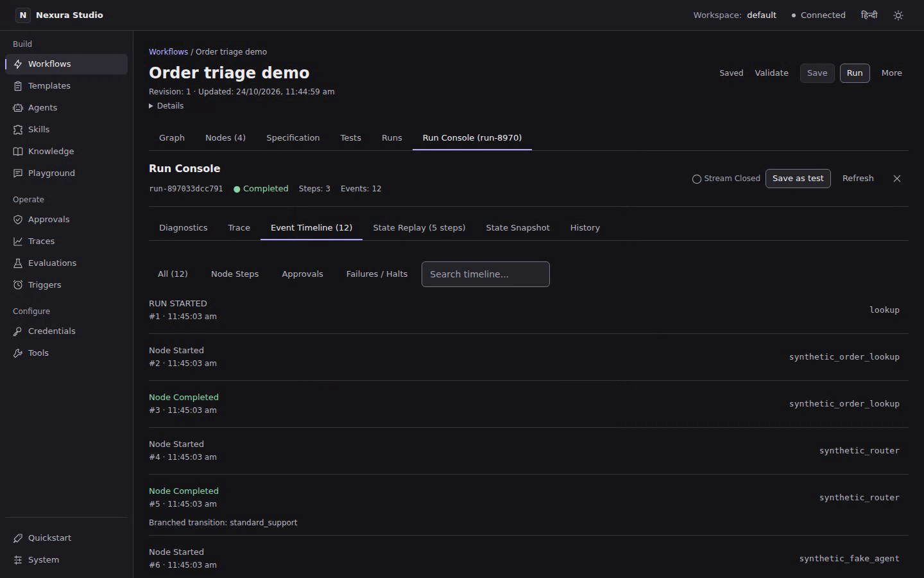This screenshot has height=578, width=924.
Task: Focus the Search timeline input field
Action: click(486, 274)
